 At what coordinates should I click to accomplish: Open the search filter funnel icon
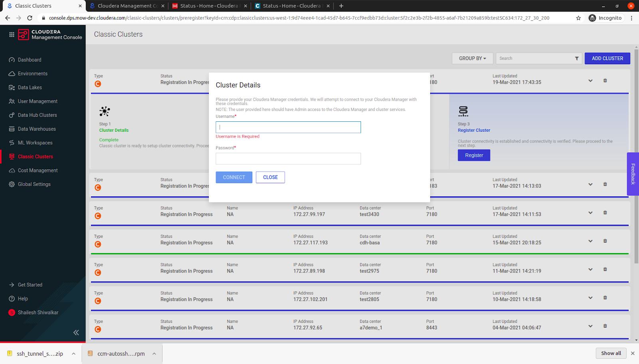(576, 58)
